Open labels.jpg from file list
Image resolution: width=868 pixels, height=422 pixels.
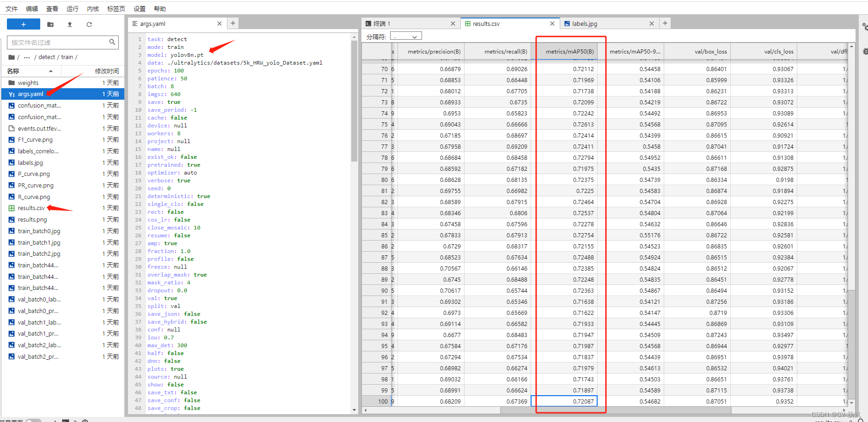[x=63, y=163]
